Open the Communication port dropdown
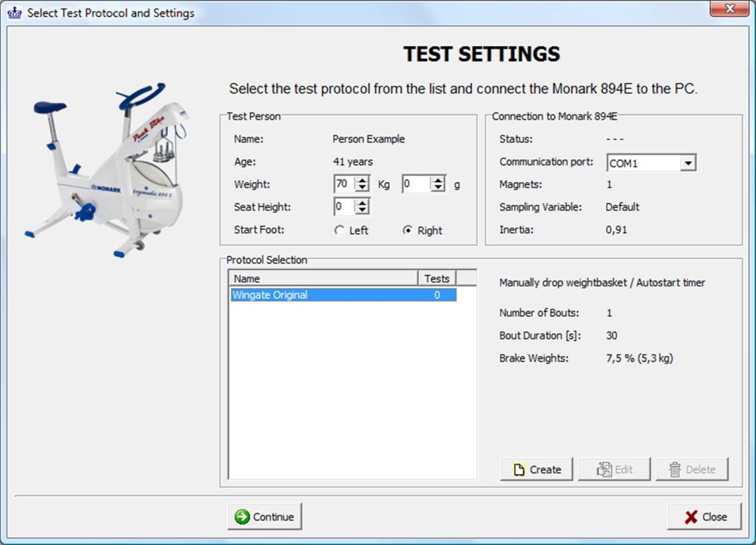756x545 pixels. 688,163
